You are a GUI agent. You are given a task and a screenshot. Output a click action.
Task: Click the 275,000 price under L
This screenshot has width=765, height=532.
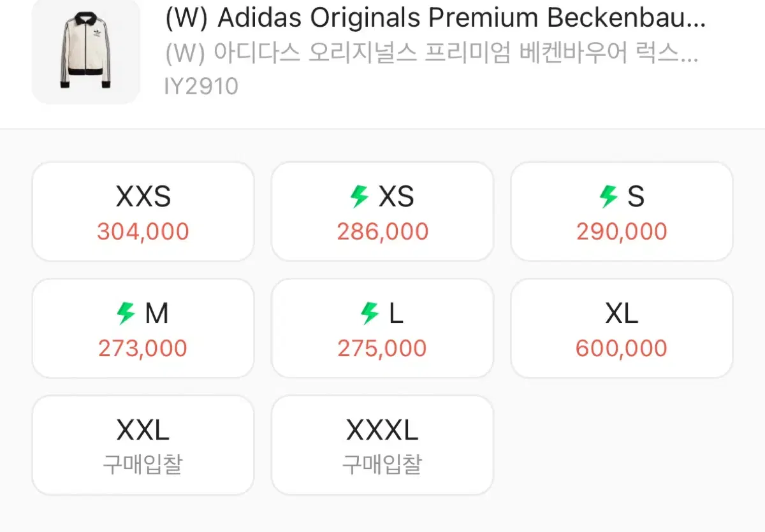pos(382,349)
